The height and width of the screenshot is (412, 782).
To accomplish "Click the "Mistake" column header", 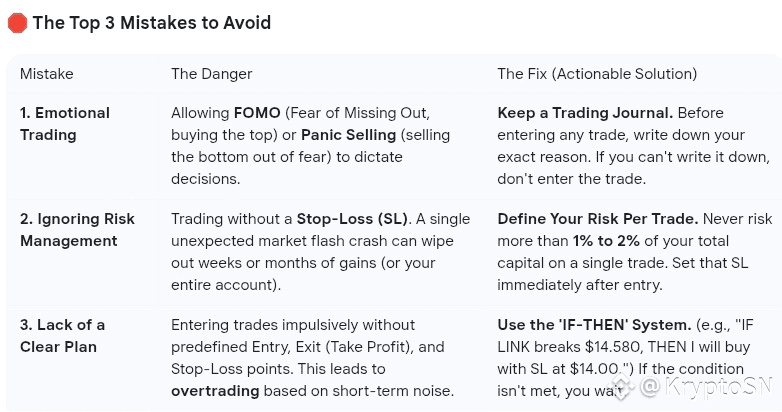I will [x=46, y=74].
